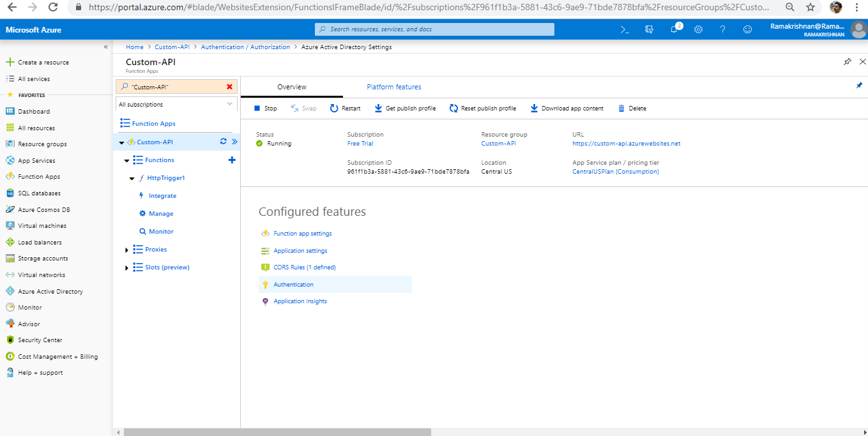The height and width of the screenshot is (436, 868).
Task: Collapse the Functions tree node
Action: (126, 160)
